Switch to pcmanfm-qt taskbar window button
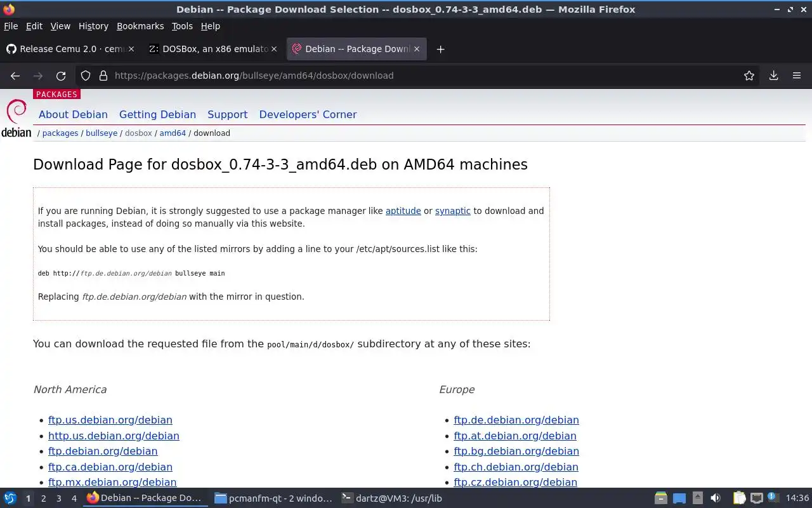 tap(273, 498)
